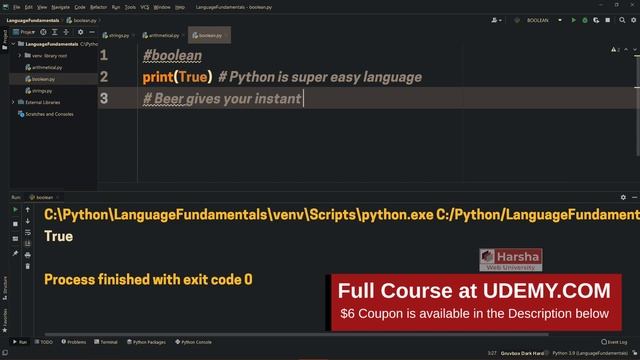Stop process in Run panel sidebar
Screen dimensions: 640x360
coord(15,224)
